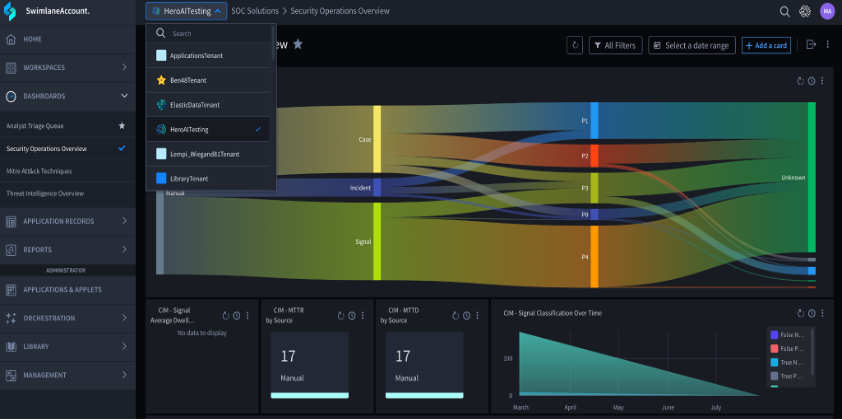
Task: Refresh the dashboard using toolbar refresh button
Action: (x=575, y=46)
